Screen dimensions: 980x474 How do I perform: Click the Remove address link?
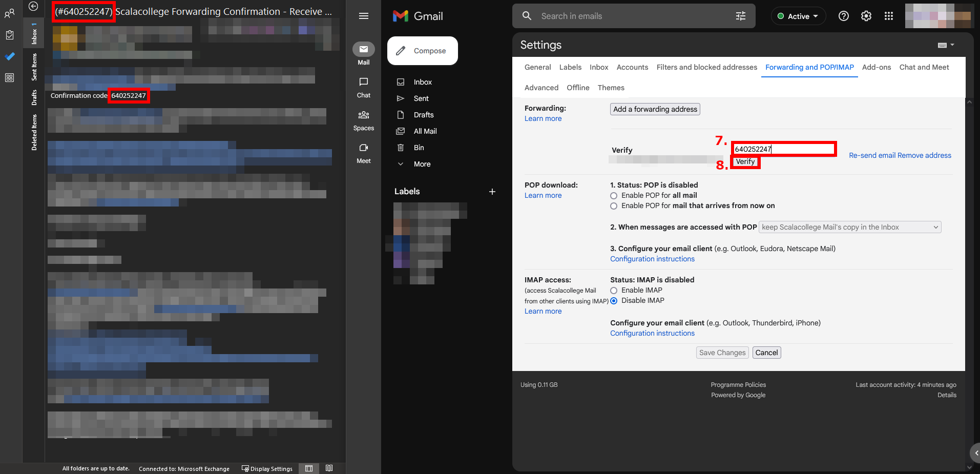point(925,155)
